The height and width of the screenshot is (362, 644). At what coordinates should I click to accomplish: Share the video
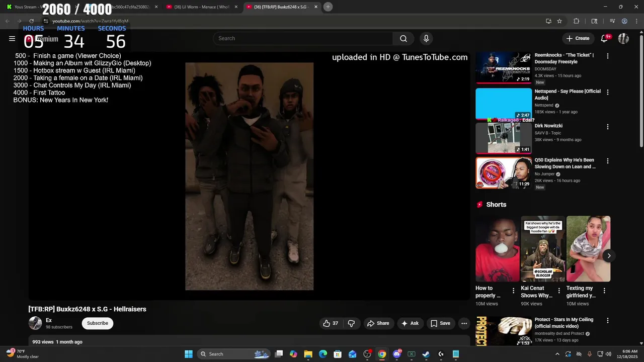point(378,323)
